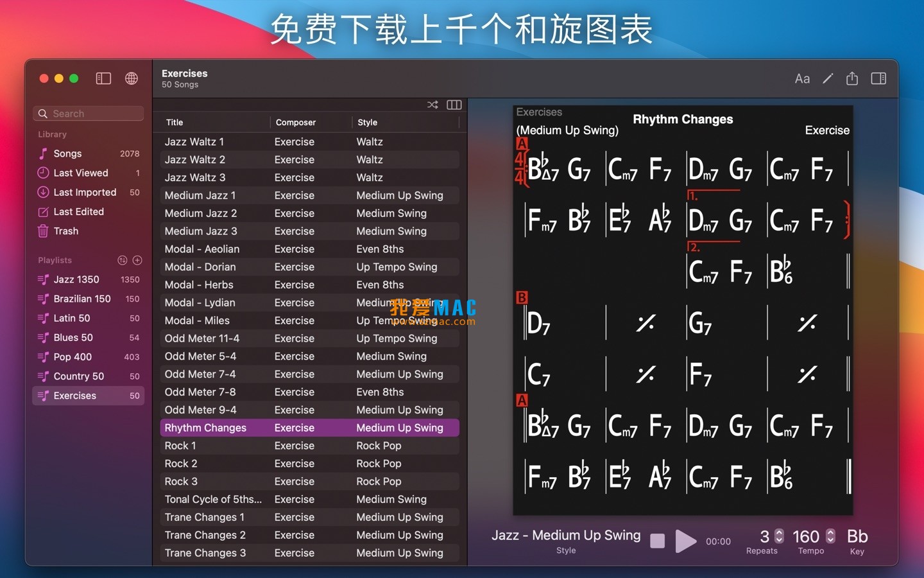Toggle the song details side panel

pos(878,78)
